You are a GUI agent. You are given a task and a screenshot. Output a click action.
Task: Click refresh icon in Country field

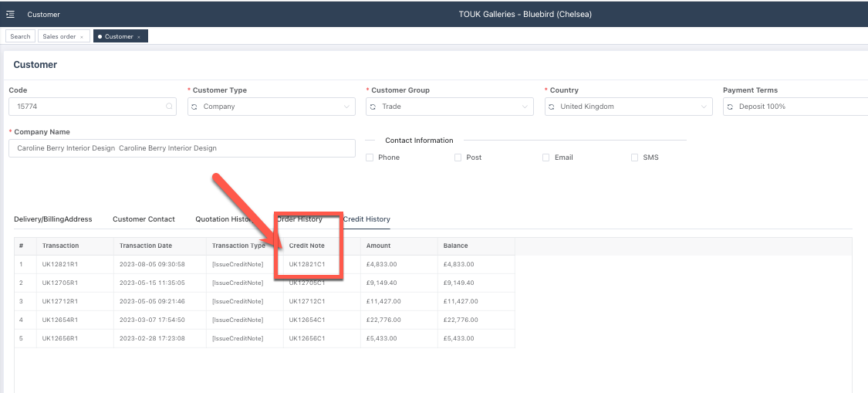(552, 107)
